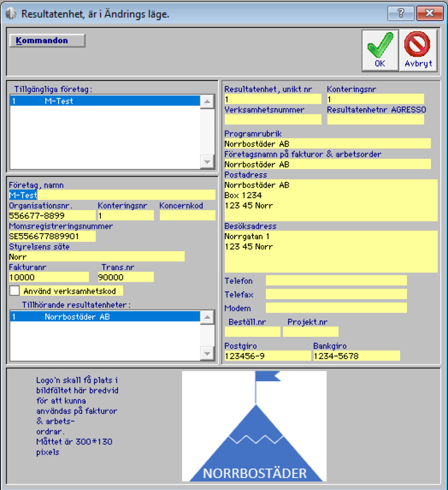Click the Resultatenhetnr AGRESSO field
The height and width of the screenshot is (490, 448).
tap(376, 119)
